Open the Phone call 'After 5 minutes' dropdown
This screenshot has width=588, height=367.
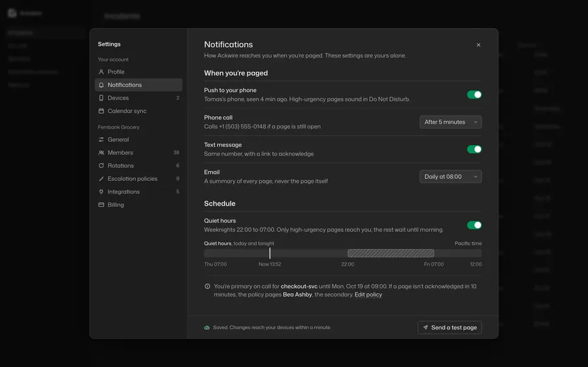click(x=450, y=122)
